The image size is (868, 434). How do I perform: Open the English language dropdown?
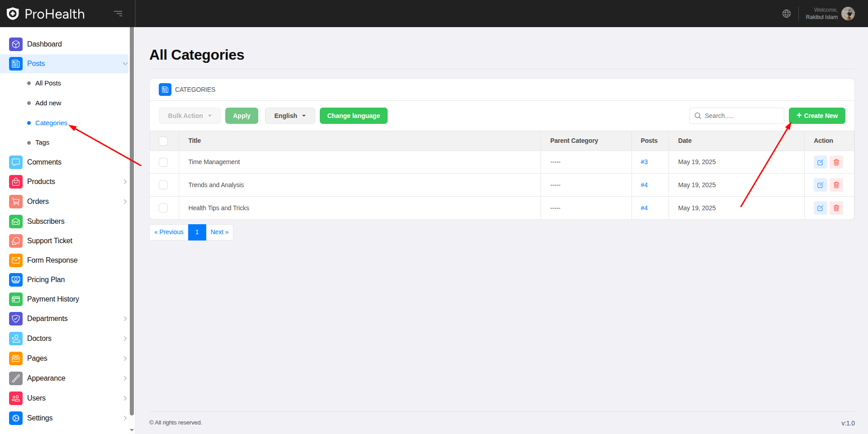290,116
